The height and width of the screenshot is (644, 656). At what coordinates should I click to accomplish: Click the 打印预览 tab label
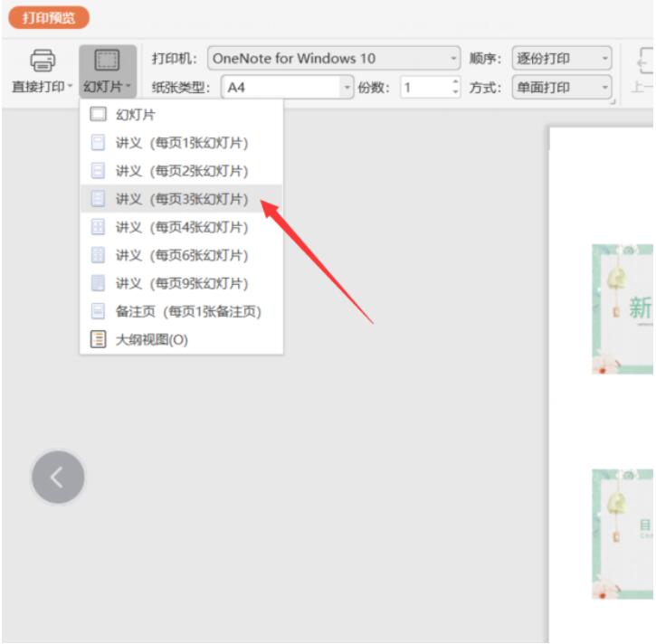(49, 18)
